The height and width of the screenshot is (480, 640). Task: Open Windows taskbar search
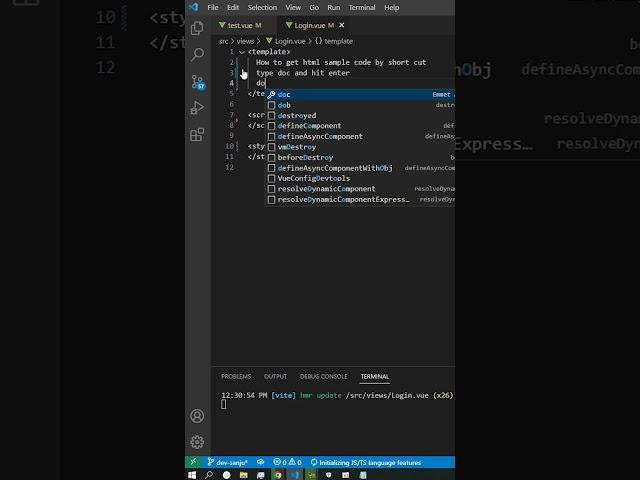[x=209, y=475]
